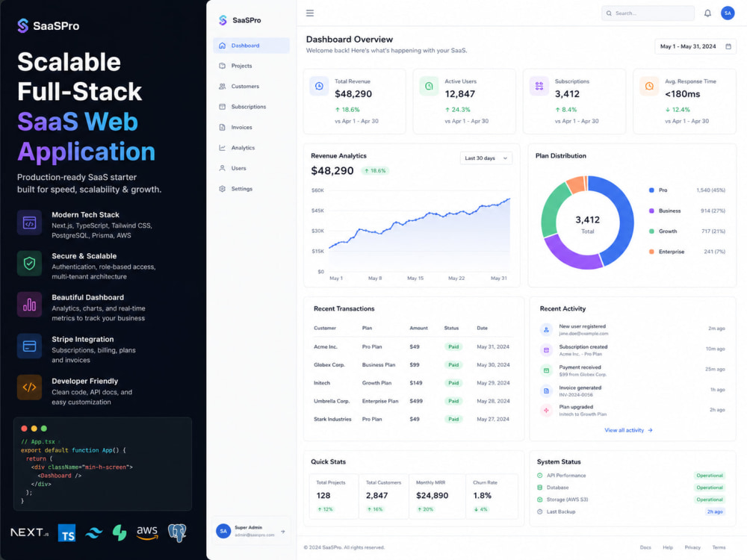Click the API Performance status icon

[540, 475]
